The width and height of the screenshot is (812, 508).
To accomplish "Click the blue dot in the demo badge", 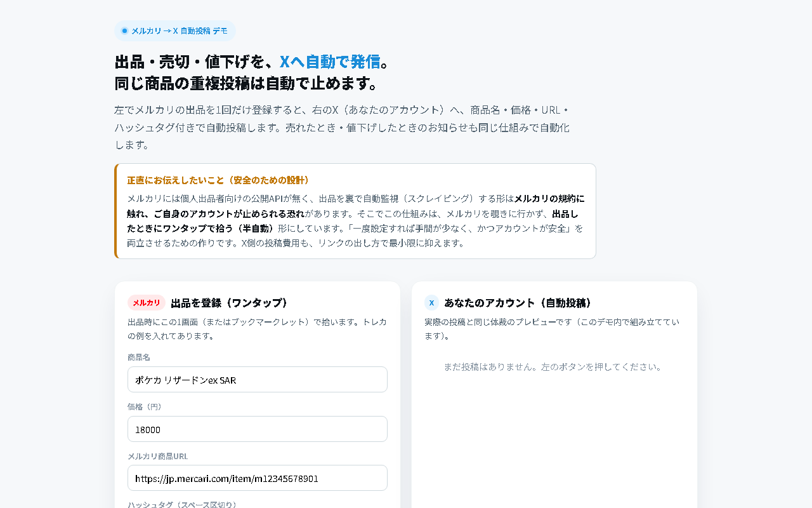I will pos(124,30).
